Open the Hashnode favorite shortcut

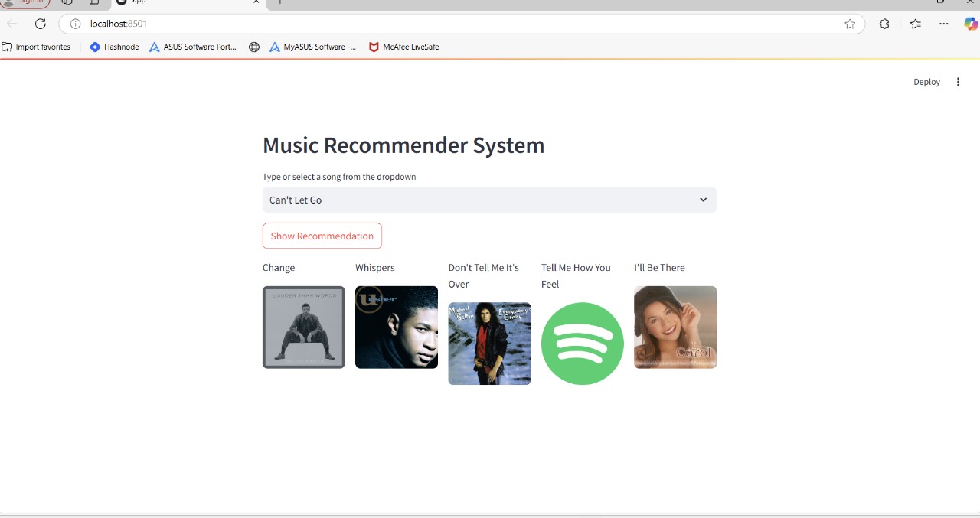[113, 47]
